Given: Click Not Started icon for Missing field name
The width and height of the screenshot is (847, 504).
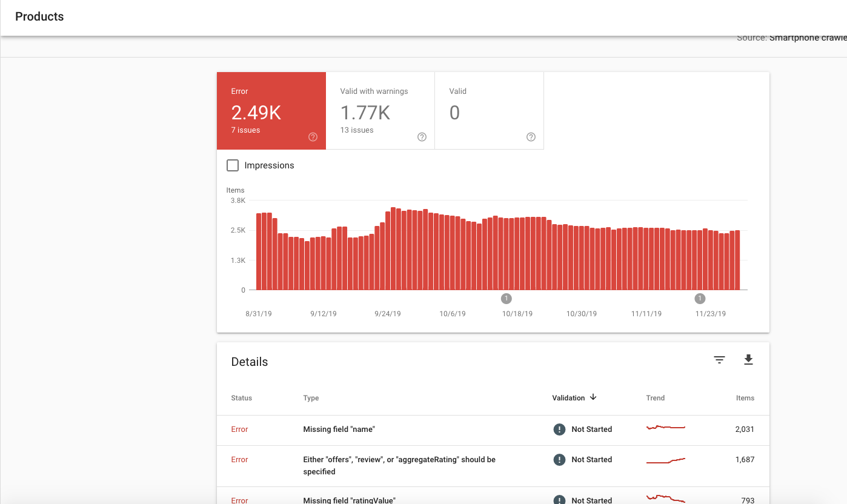Looking at the screenshot, I should [x=559, y=429].
